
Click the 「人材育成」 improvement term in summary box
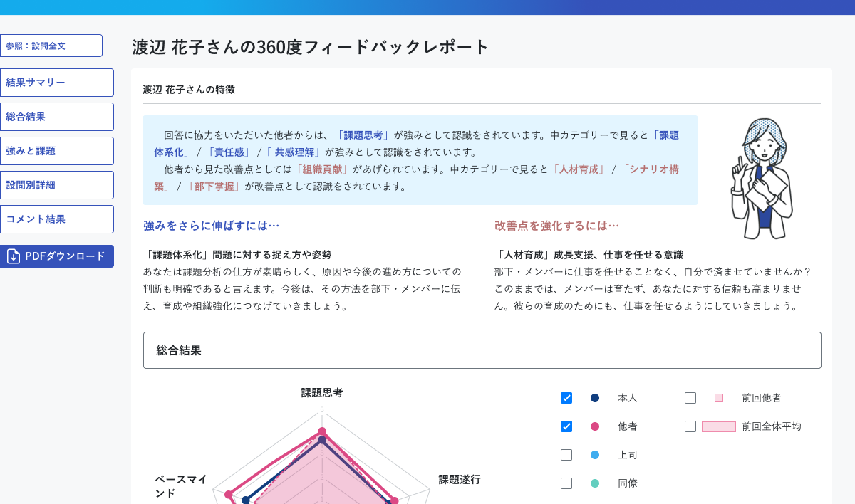coord(578,169)
